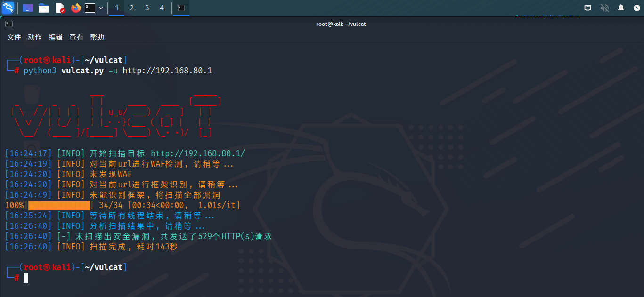The image size is (644, 297).
Task: Click the terminal cursor at the bottom prompt
Action: pos(26,278)
